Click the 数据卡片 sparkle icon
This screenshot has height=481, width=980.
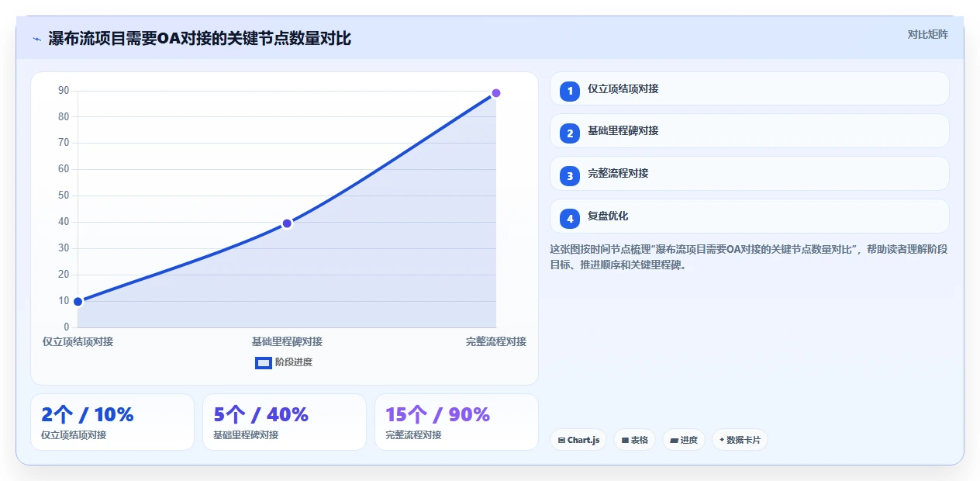pyautogui.click(x=722, y=440)
